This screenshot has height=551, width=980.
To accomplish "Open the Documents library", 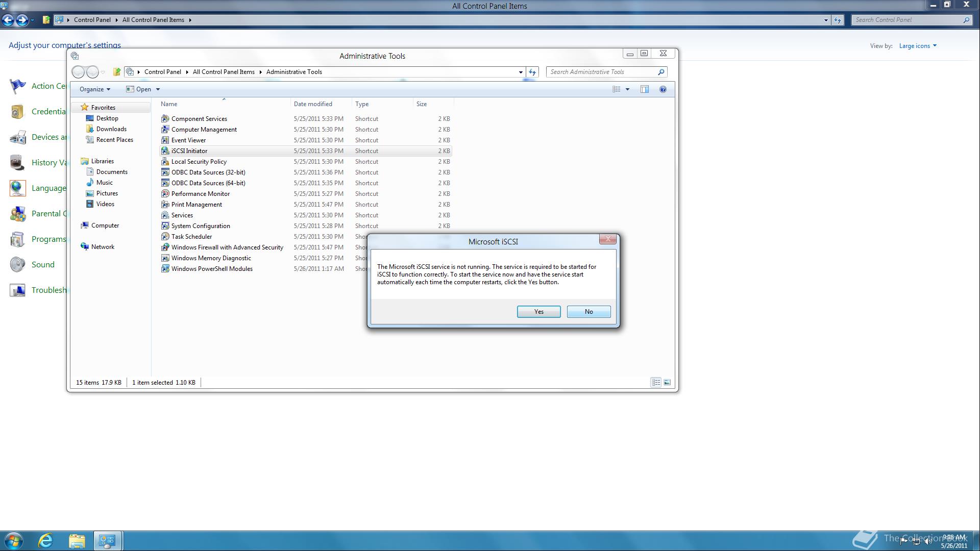I will click(x=112, y=172).
